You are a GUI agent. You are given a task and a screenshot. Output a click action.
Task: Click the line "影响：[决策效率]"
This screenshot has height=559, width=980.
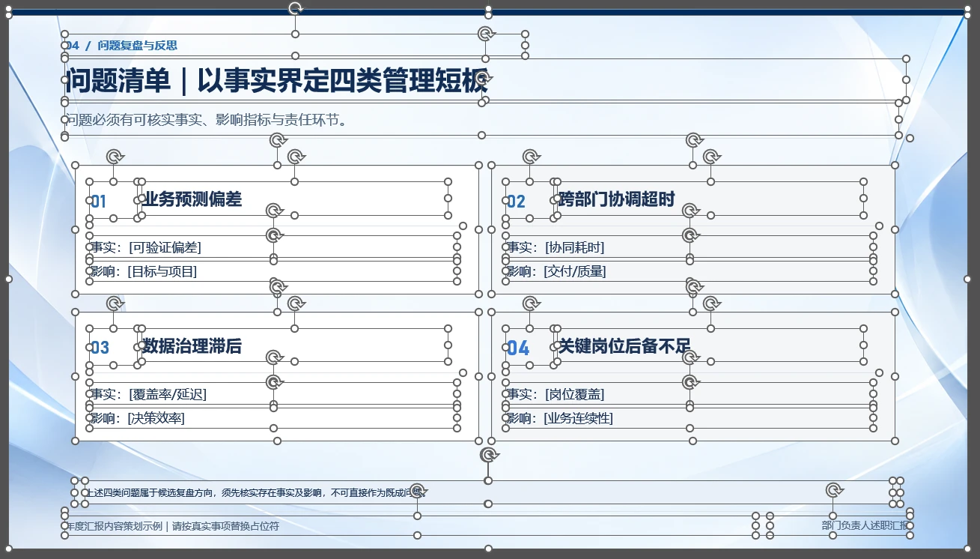[x=138, y=418]
